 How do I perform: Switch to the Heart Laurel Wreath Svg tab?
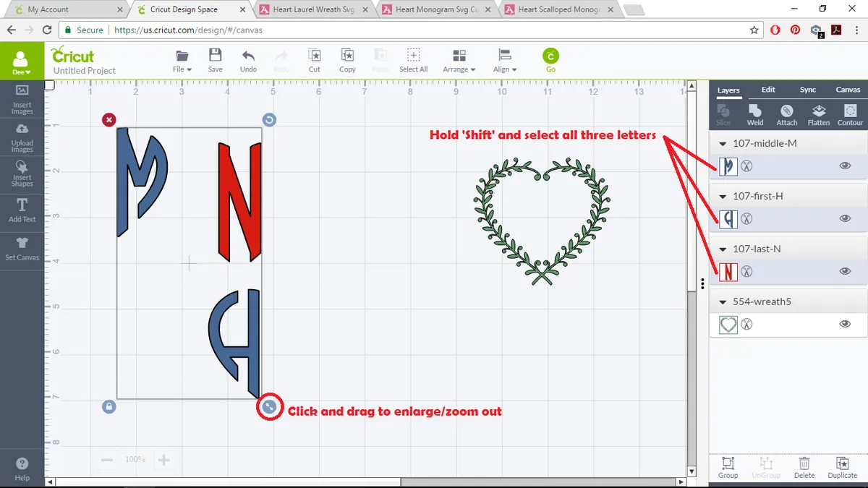pyautogui.click(x=313, y=9)
